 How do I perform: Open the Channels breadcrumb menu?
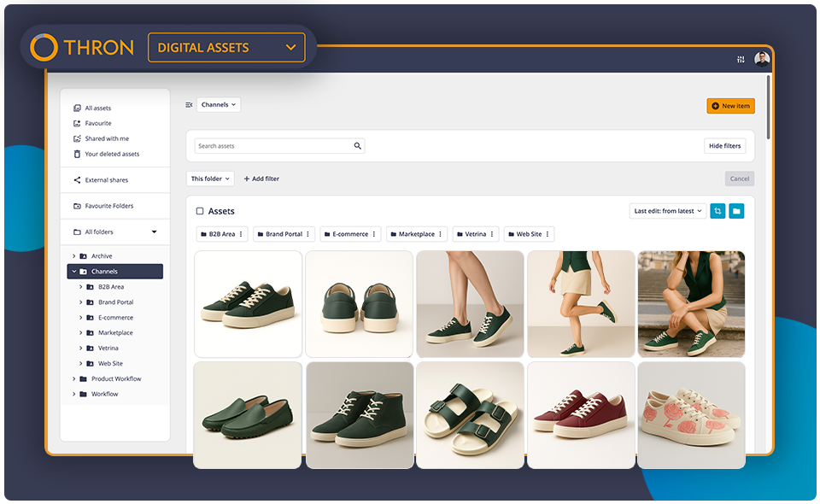click(x=218, y=104)
